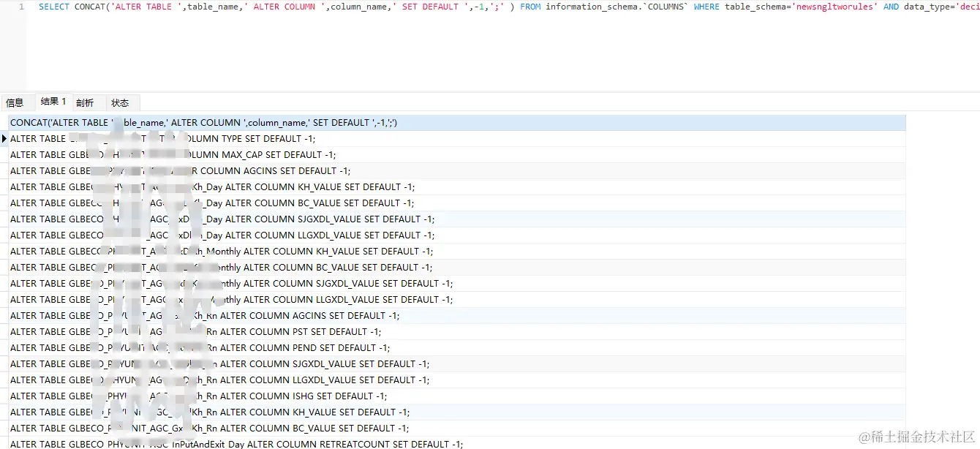980x449 pixels.
Task: Select the row with COLUMN MAX_CAP
Action: point(457,155)
